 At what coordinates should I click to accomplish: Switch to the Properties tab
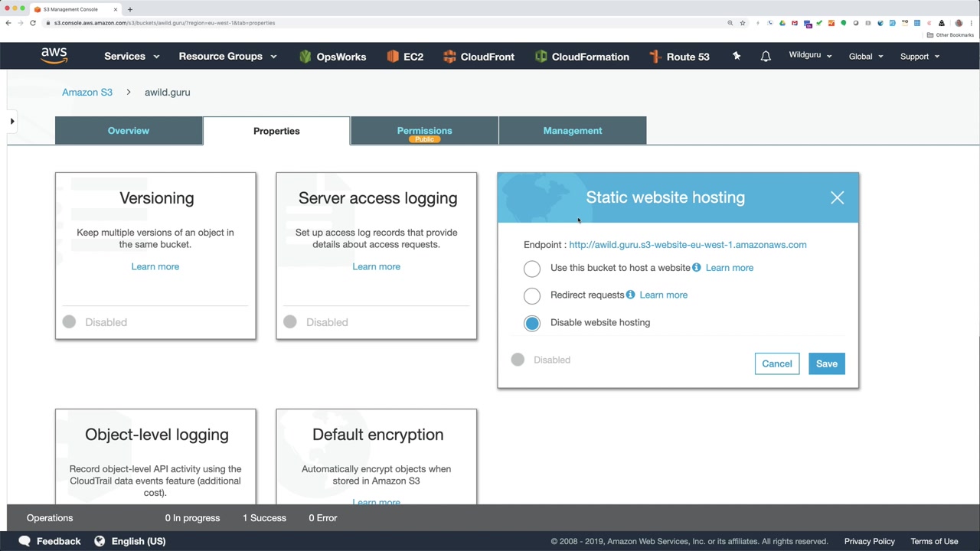coord(276,131)
